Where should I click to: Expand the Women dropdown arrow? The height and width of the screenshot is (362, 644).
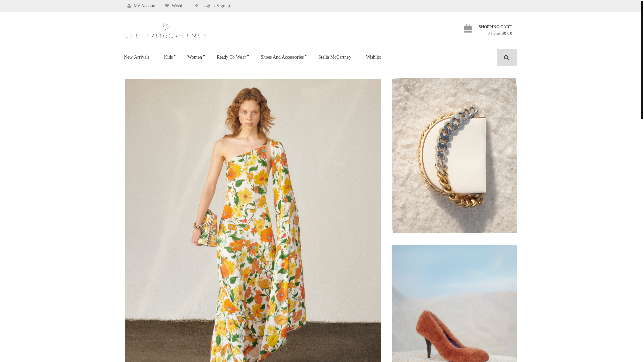point(204,56)
